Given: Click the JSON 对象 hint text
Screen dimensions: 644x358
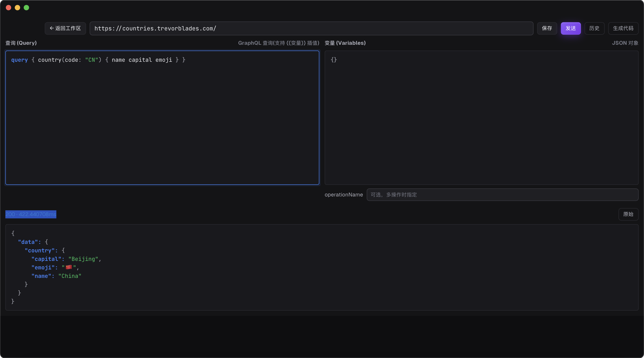Looking at the screenshot, I should (625, 43).
